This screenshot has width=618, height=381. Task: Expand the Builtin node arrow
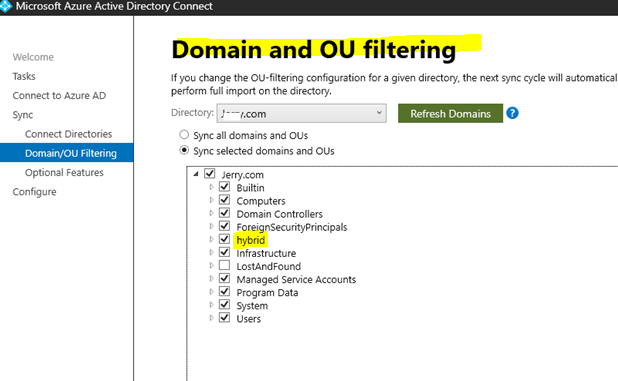211,187
